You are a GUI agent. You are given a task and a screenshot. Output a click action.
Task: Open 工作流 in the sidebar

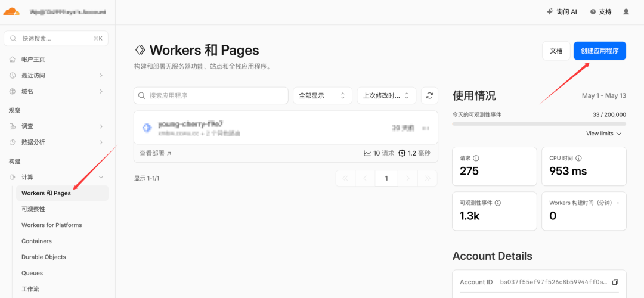tap(30, 289)
